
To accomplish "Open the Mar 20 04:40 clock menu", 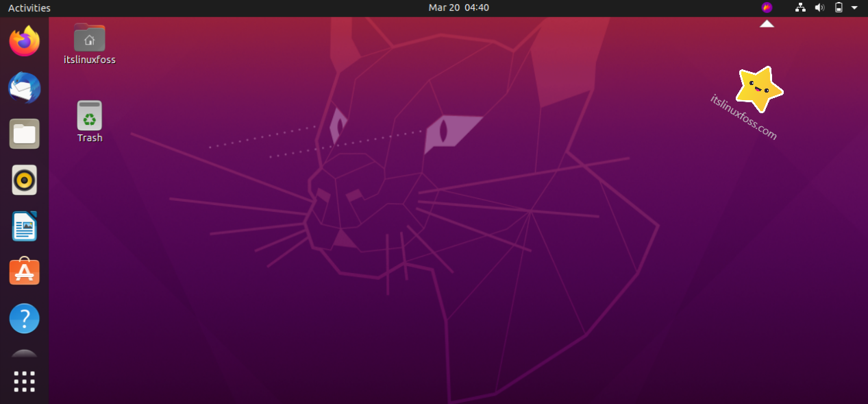I will tap(459, 8).
